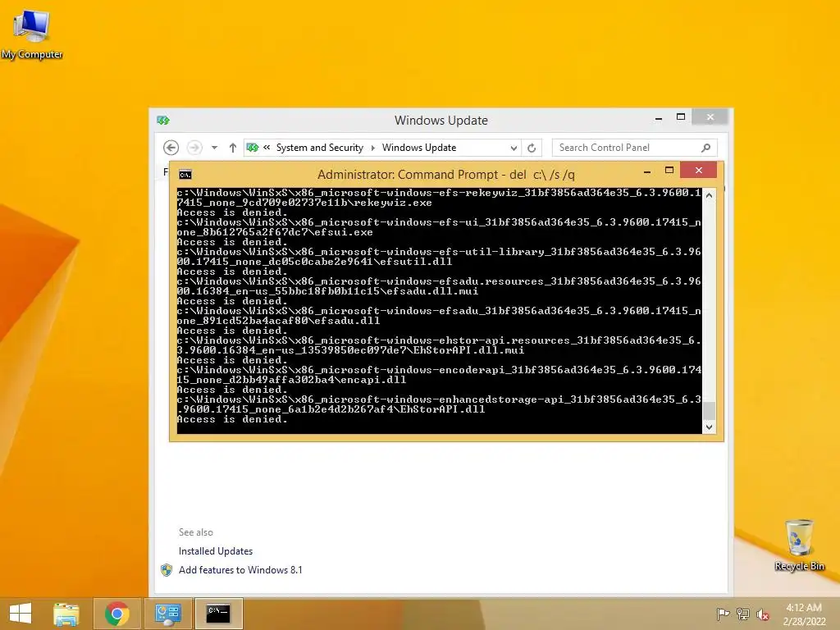This screenshot has width=840, height=630.
Task: Click the rekeywiz.exe output line
Action: tap(304, 203)
